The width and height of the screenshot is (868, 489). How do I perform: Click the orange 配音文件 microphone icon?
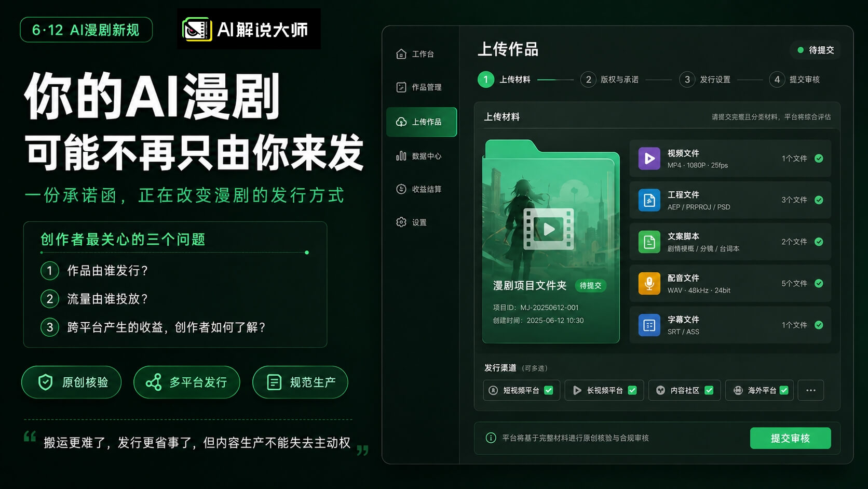[649, 283]
